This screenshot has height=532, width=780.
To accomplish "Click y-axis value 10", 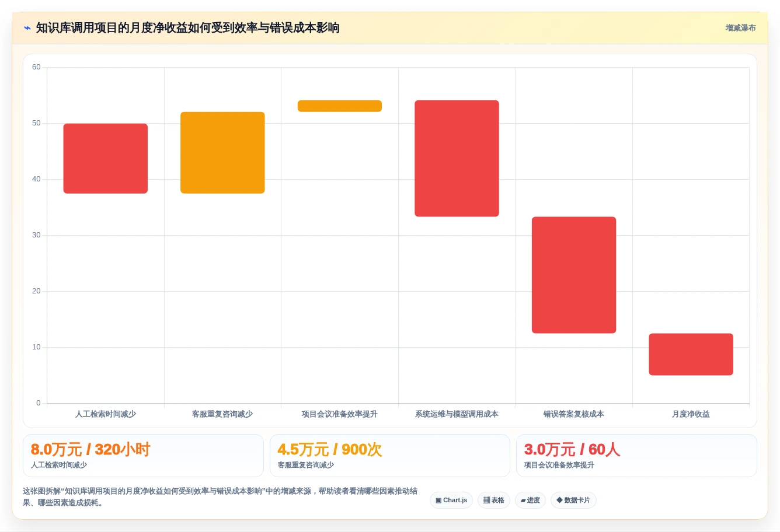I will pyautogui.click(x=36, y=347).
